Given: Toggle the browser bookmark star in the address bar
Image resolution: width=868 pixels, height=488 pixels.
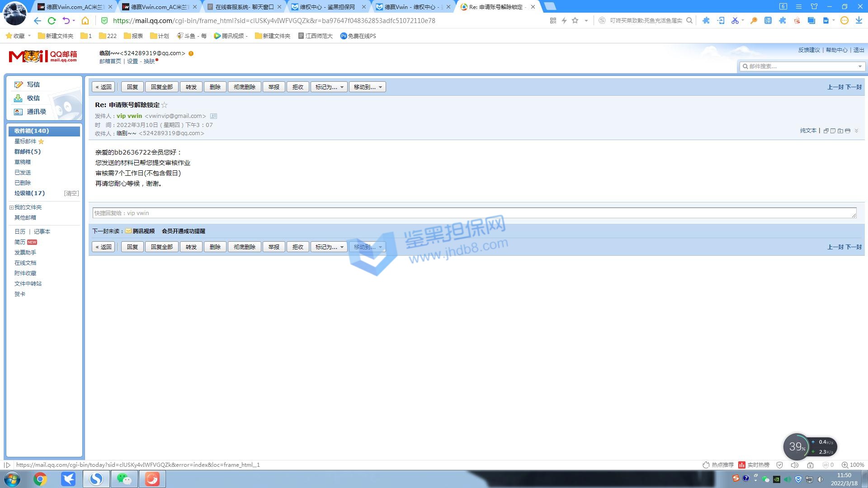Looking at the screenshot, I should tap(575, 21).
